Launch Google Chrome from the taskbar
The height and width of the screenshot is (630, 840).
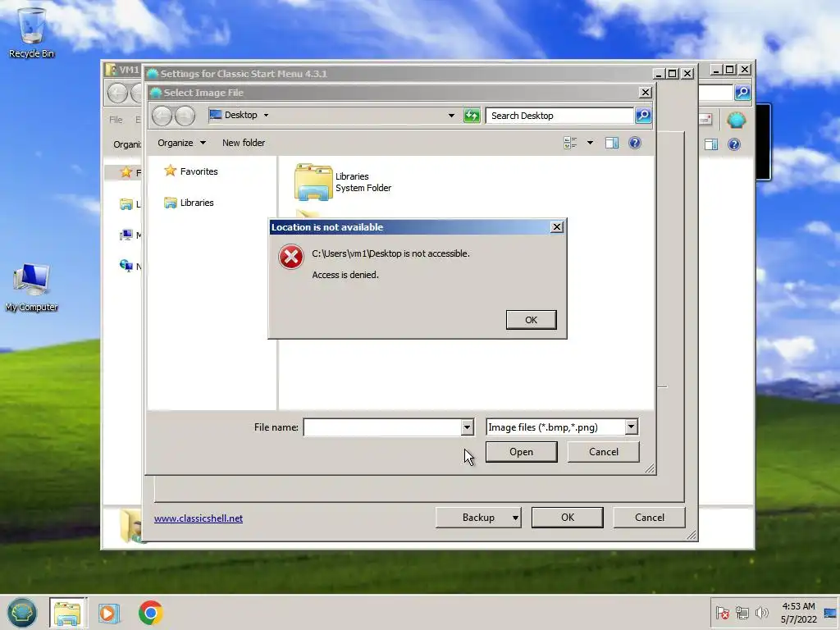pos(151,613)
